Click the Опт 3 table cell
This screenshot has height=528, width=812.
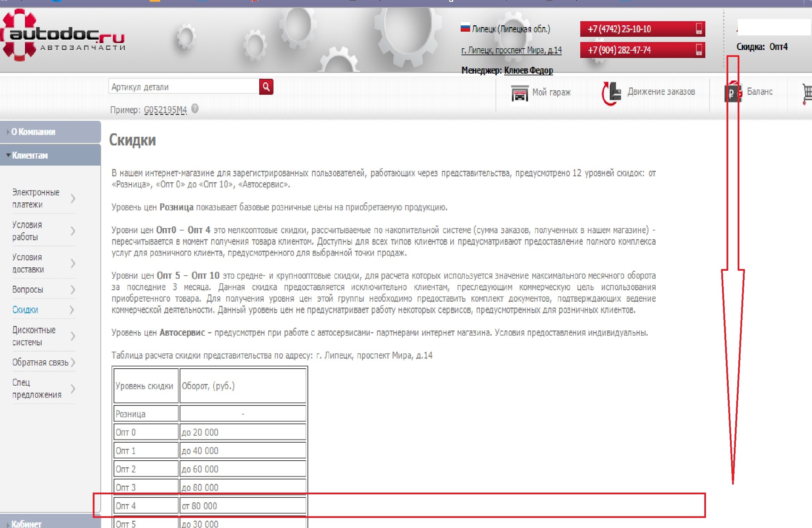point(146,487)
